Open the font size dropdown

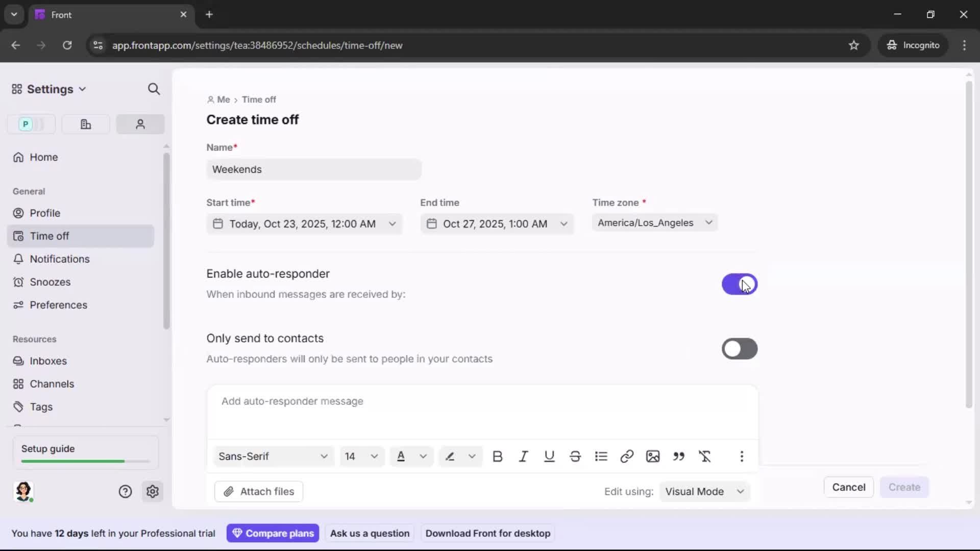[361, 457]
